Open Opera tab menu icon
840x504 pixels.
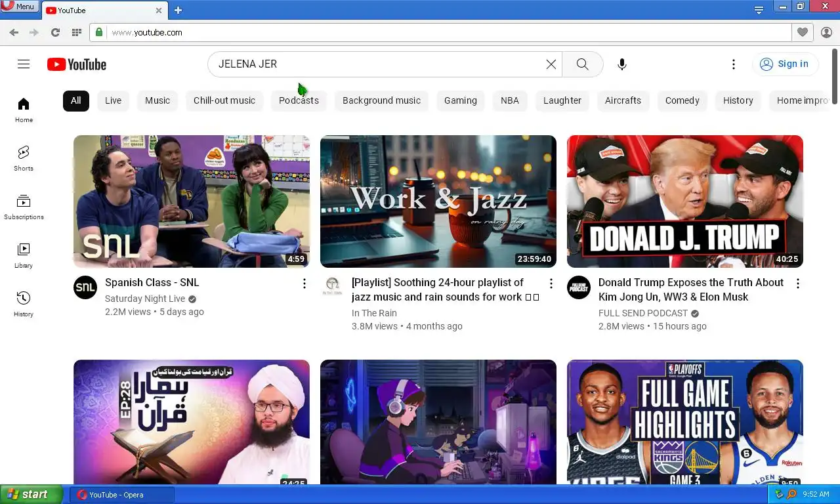pos(759,10)
